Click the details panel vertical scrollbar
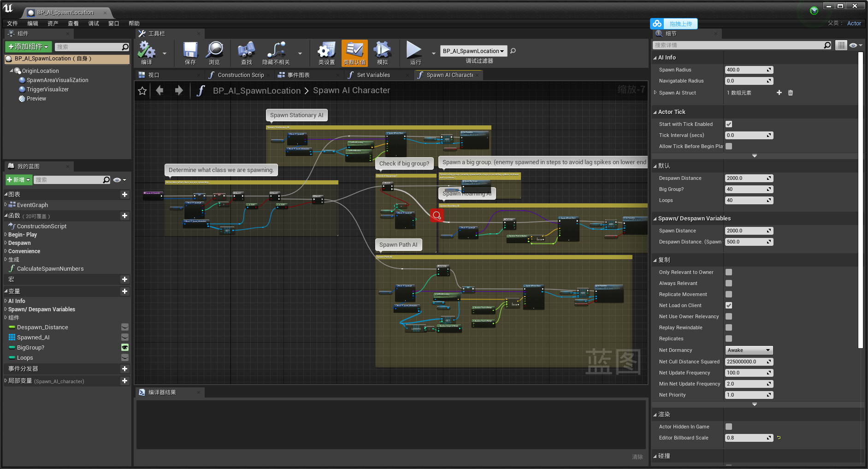Screen dimensions: 868x469 pyautogui.click(x=860, y=200)
